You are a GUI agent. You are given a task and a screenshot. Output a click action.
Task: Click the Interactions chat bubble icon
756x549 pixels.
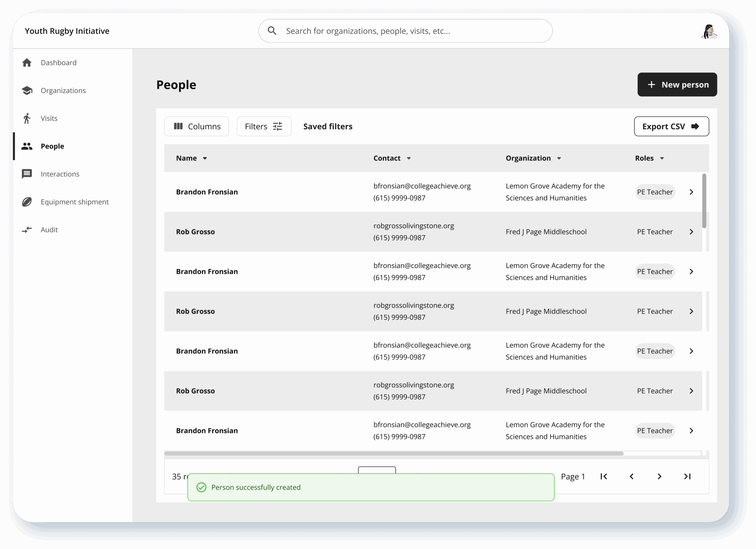[27, 174]
